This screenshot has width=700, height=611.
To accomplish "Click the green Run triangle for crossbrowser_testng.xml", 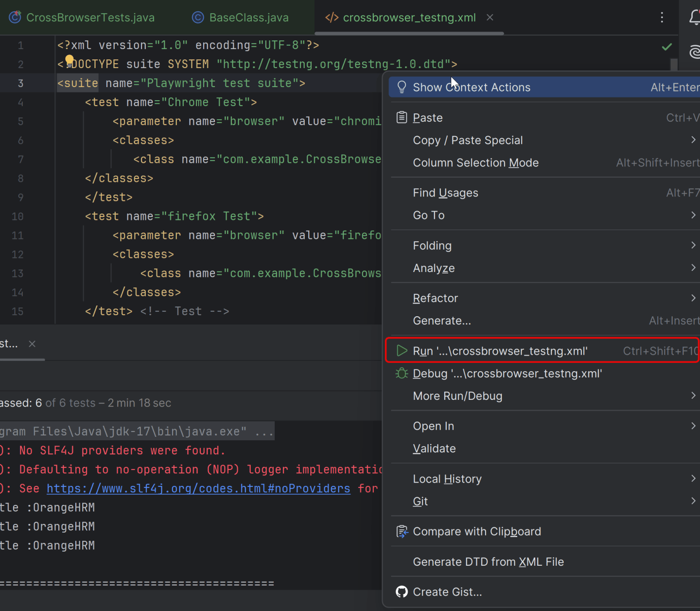I will pyautogui.click(x=402, y=351).
